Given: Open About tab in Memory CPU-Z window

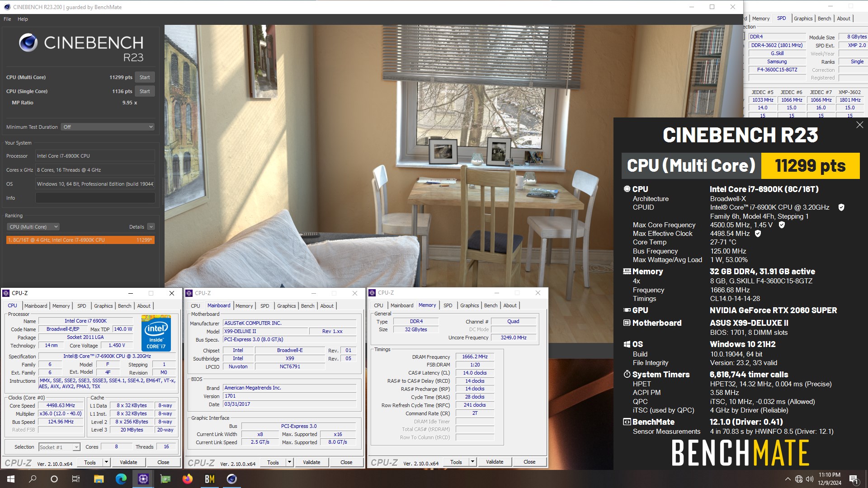Looking at the screenshot, I should pos(510,305).
